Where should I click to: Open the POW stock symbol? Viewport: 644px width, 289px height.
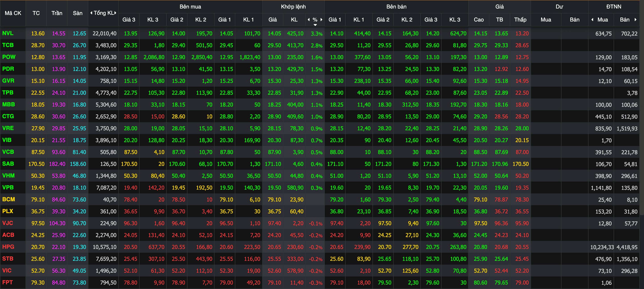pos(9,57)
